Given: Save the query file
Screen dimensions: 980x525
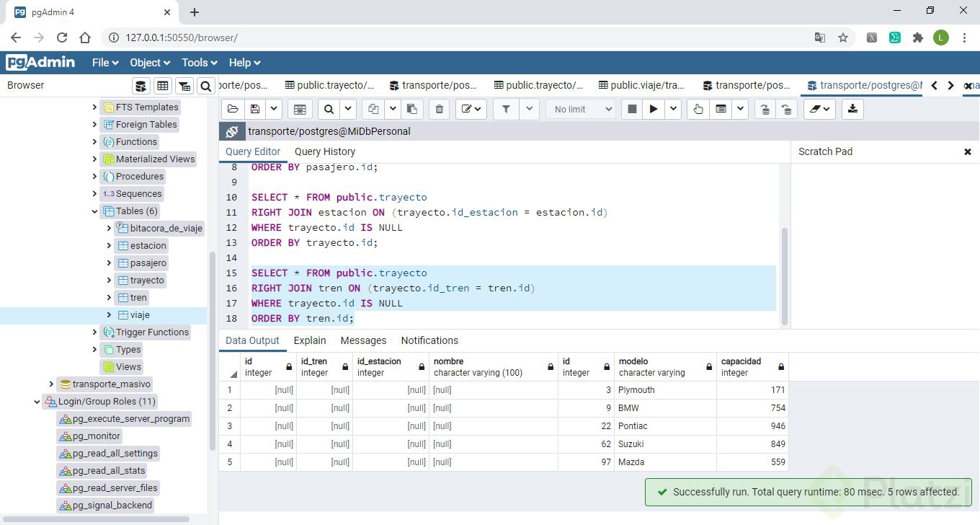Looking at the screenshot, I should point(254,109).
